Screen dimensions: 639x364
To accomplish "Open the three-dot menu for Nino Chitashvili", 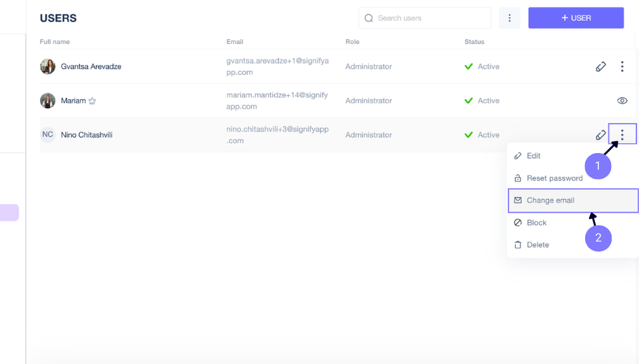I will 622,134.
